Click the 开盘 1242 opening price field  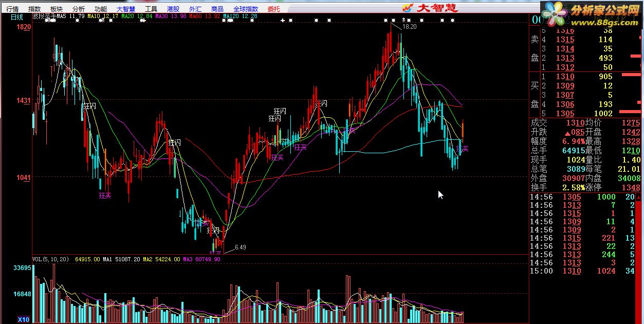click(x=613, y=132)
